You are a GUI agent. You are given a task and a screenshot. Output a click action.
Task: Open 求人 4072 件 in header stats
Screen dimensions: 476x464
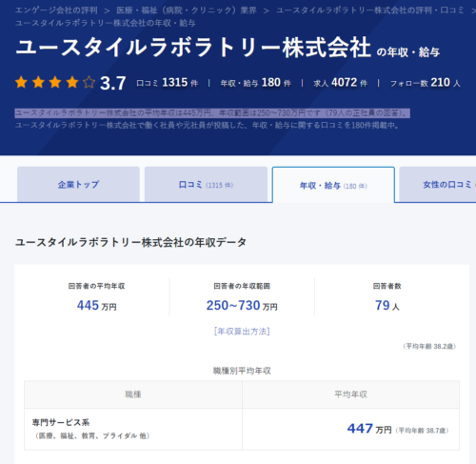[341, 83]
